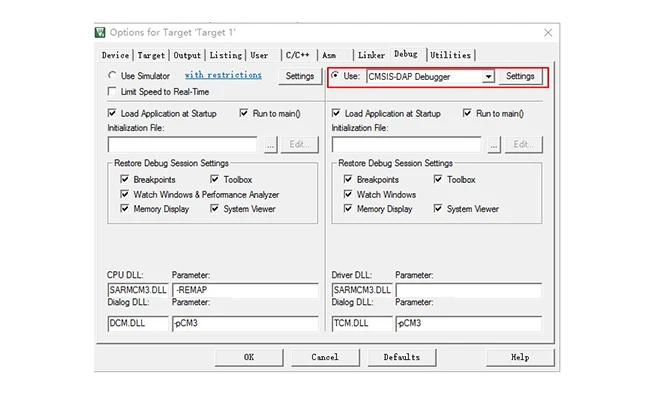Screen dimensions: 652x404
Task: Open the CMSIS-DAP Debugger Settings button
Action: tap(520, 76)
